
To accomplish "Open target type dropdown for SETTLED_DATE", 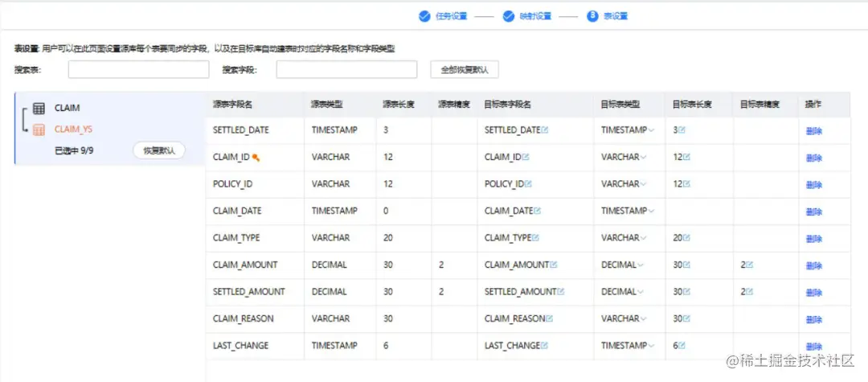I will coord(651,130).
